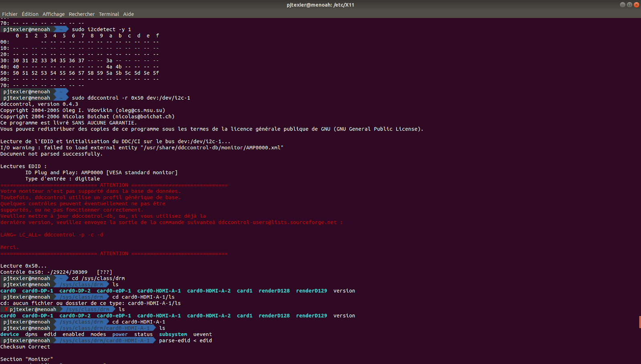Click 'Document not parsed successfully.' line
Viewport: 641px width, 364px height.
(52, 154)
